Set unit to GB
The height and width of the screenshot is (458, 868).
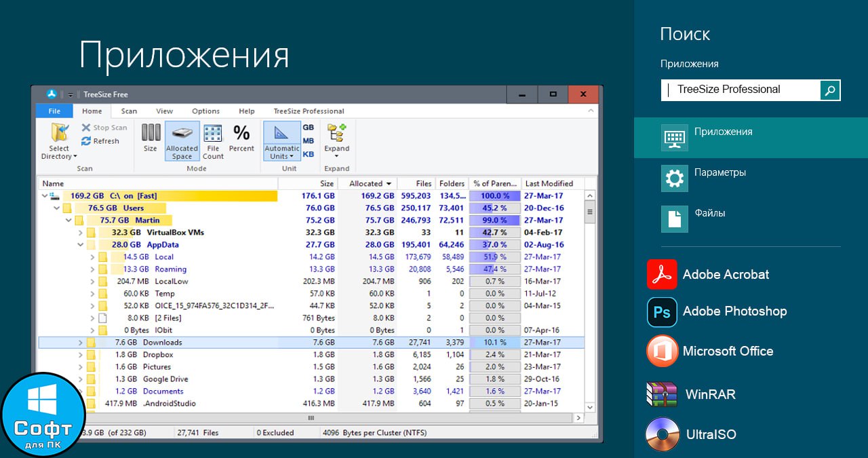tap(309, 128)
